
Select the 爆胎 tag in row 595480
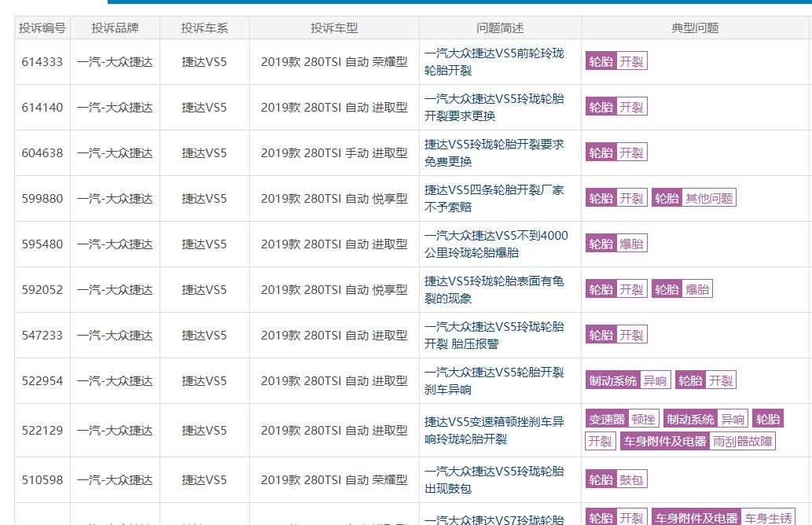point(634,244)
